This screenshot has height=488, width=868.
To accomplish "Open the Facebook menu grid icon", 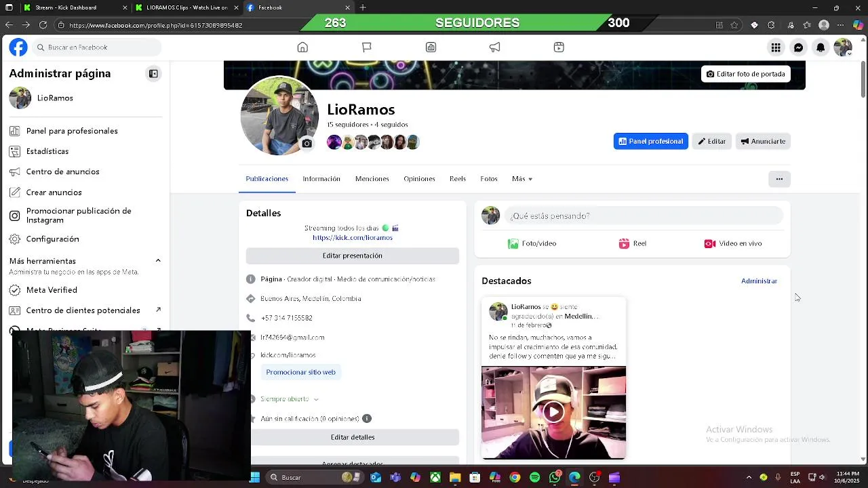I will coord(776,47).
